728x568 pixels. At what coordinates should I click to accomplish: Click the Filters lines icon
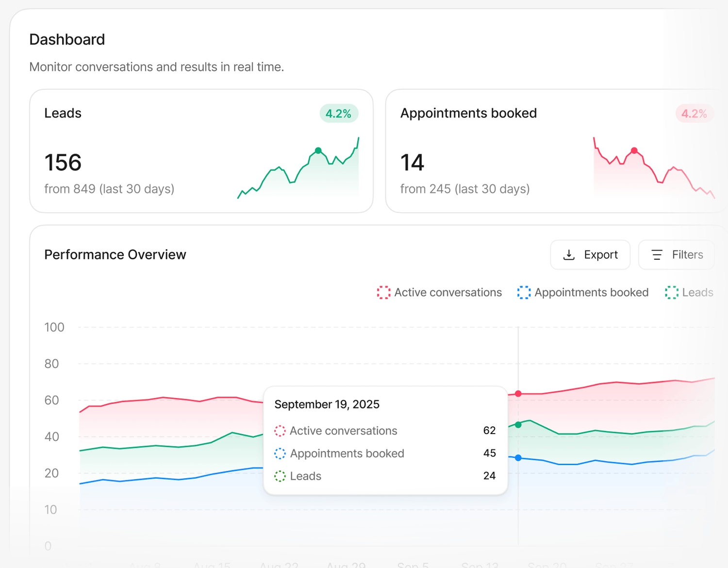tap(657, 255)
